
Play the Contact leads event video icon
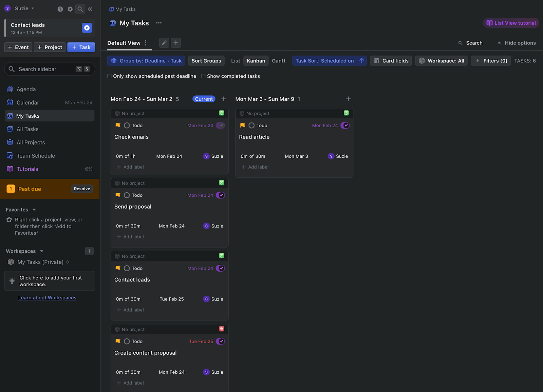click(x=87, y=28)
